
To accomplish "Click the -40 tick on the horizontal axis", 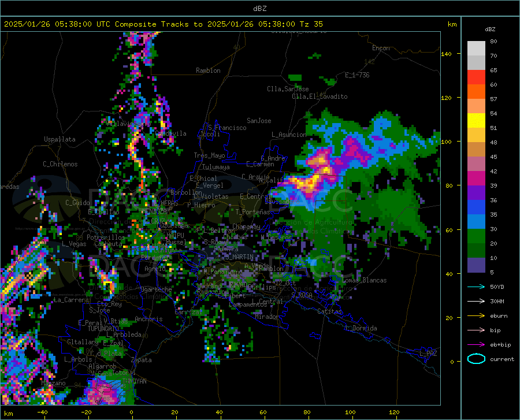I will [x=42, y=412].
